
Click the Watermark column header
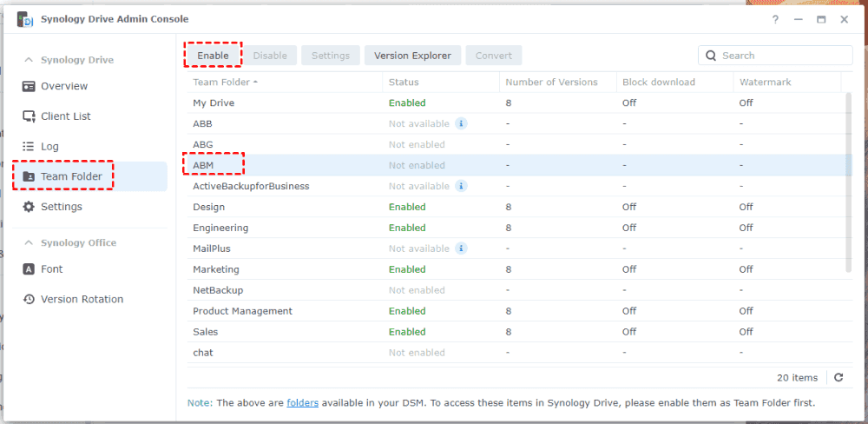click(x=787, y=82)
